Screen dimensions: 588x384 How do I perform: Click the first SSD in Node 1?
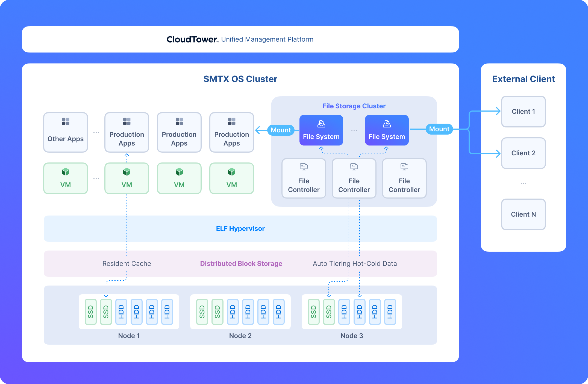tap(91, 312)
